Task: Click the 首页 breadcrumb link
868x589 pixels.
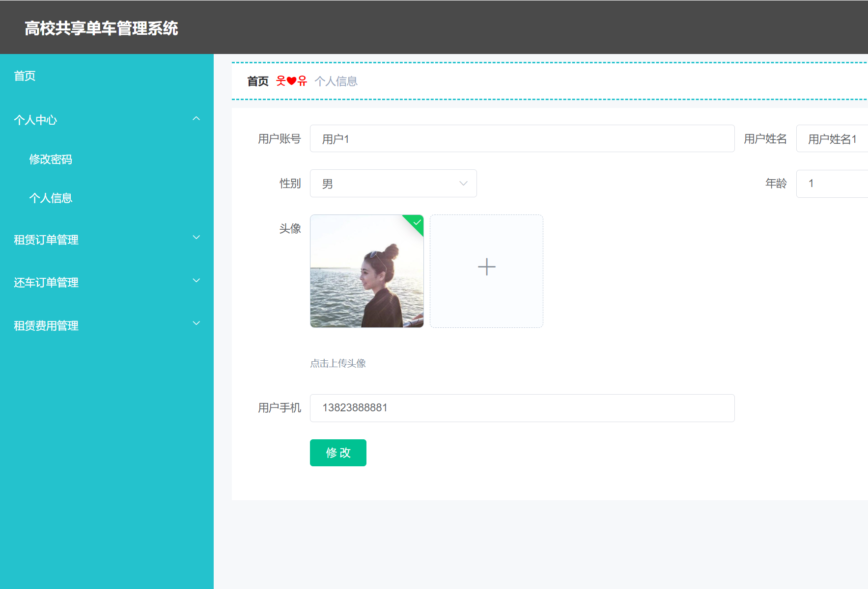Action: tap(257, 80)
